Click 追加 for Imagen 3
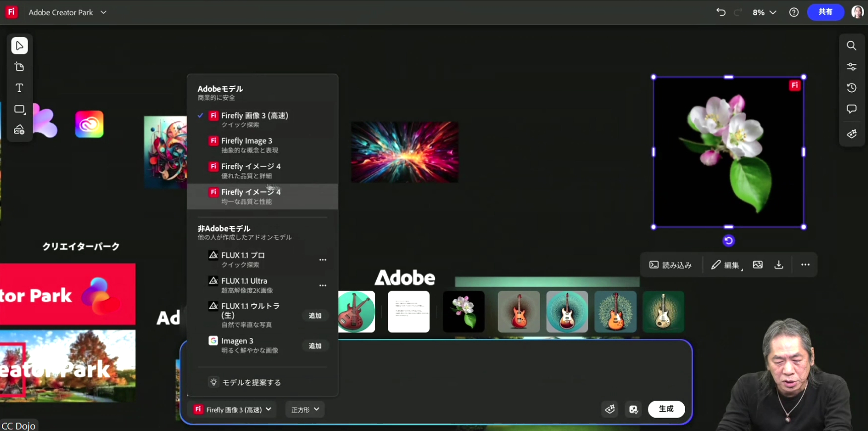 315,346
